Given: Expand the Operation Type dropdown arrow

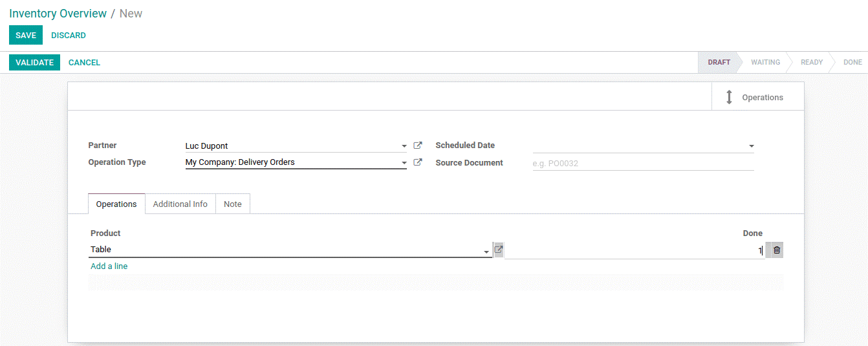Looking at the screenshot, I should pos(404,163).
